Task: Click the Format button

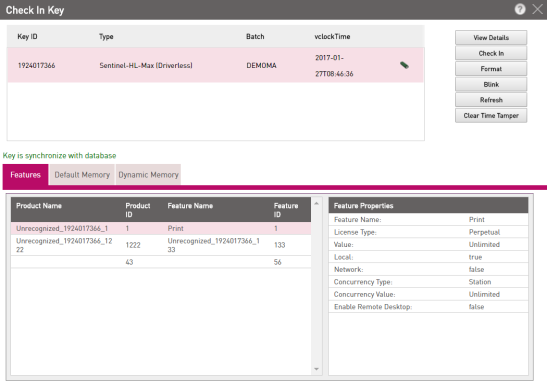Action: point(491,69)
